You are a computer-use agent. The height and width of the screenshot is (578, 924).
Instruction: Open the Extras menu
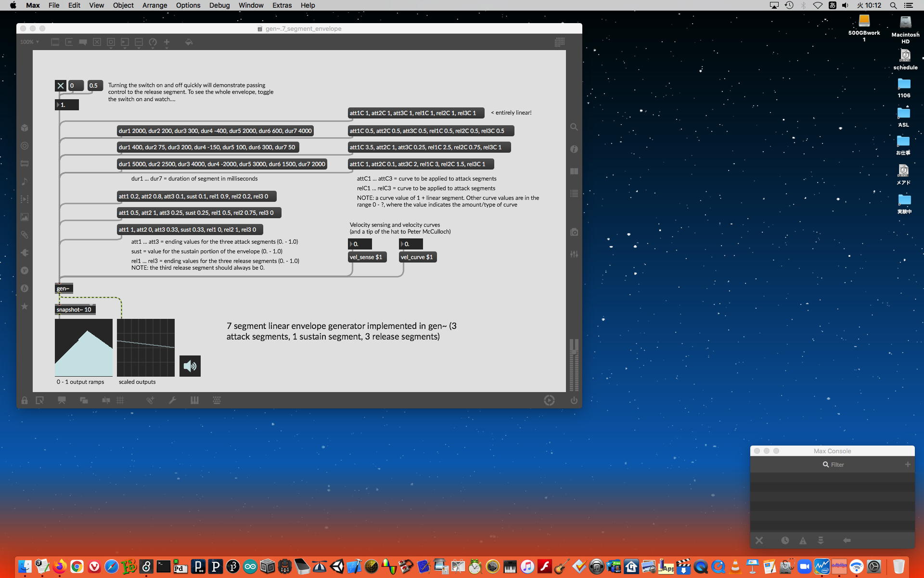(282, 5)
